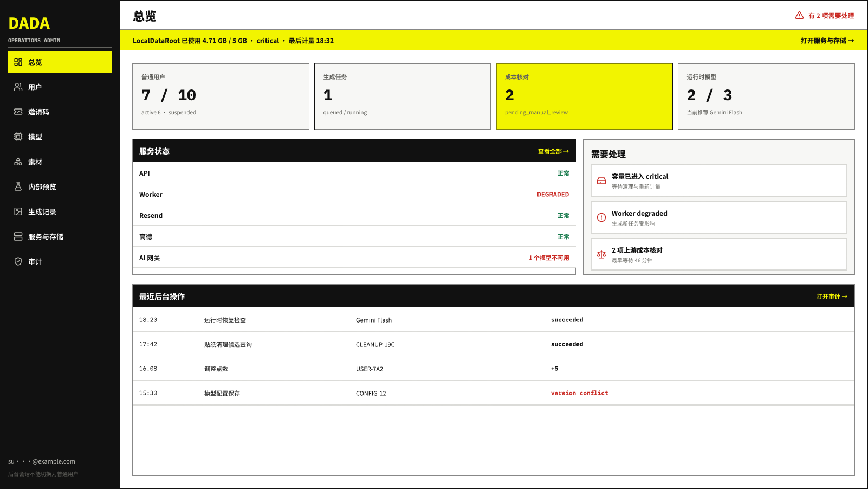Open 服务与存储 in the sidebar
This screenshot has width=868, height=489.
coord(60,236)
